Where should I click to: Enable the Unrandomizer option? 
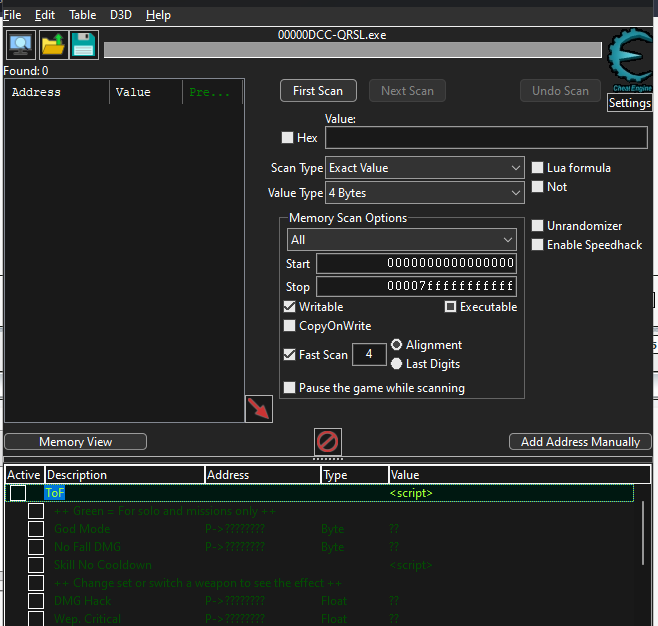coord(537,226)
